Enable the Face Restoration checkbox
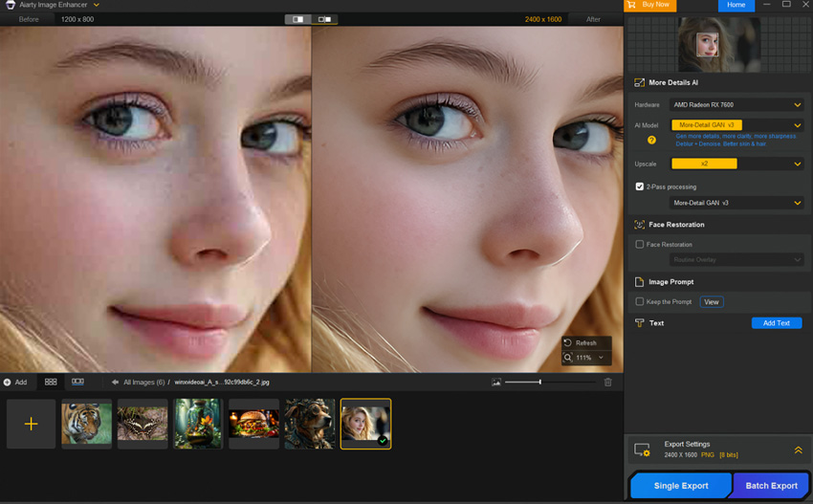The height and width of the screenshot is (504, 813). click(x=640, y=245)
